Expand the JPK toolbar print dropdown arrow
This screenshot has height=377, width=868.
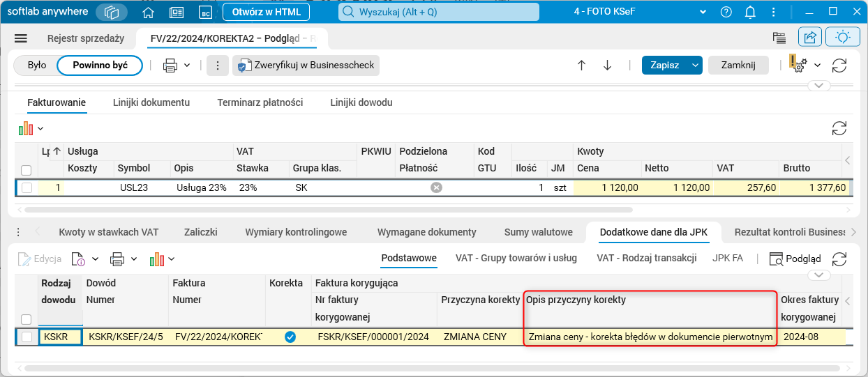click(134, 259)
